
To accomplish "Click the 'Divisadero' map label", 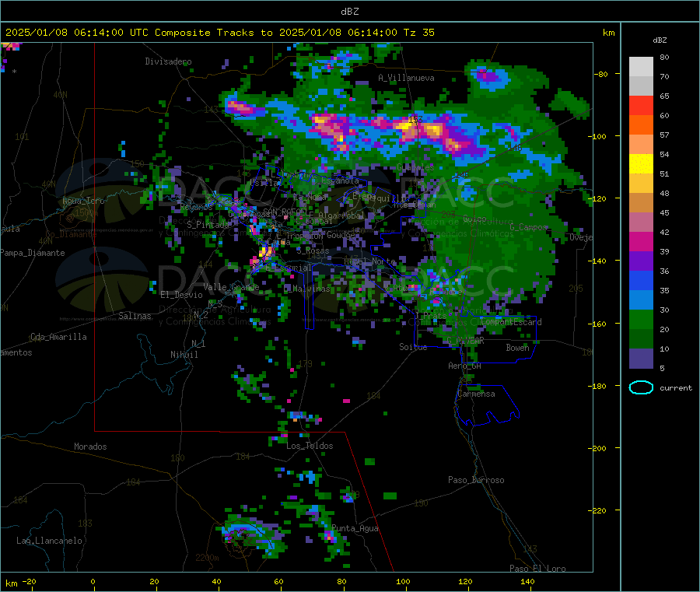I will tap(168, 61).
